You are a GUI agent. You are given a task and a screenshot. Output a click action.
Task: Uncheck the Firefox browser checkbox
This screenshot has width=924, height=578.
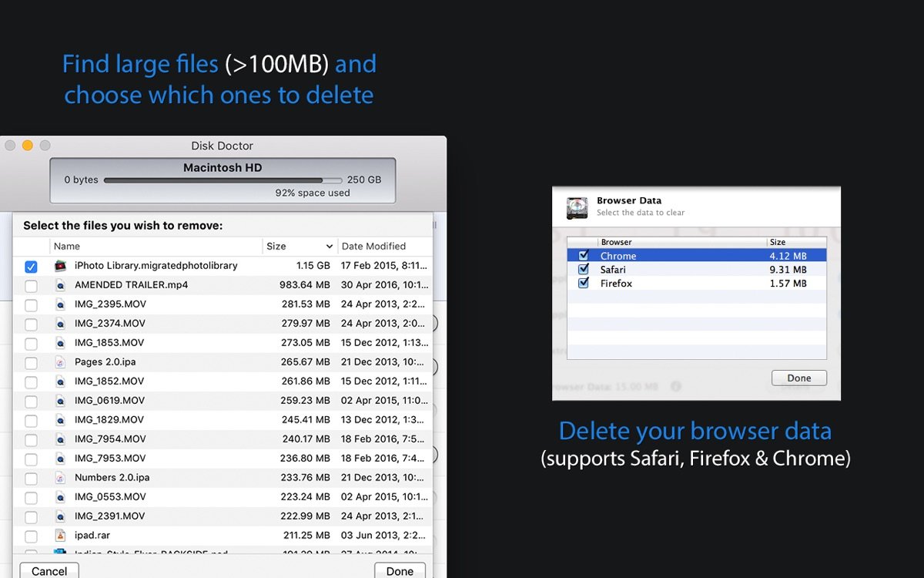pyautogui.click(x=583, y=284)
